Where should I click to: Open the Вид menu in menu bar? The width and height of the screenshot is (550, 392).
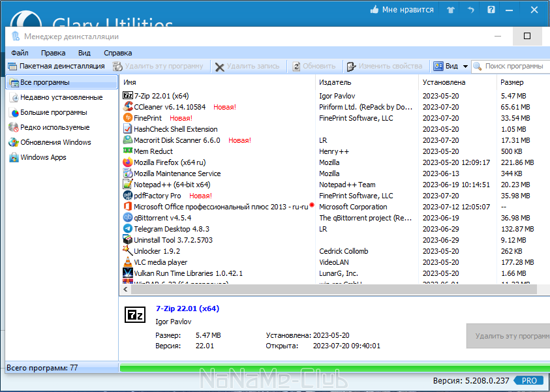84,53
